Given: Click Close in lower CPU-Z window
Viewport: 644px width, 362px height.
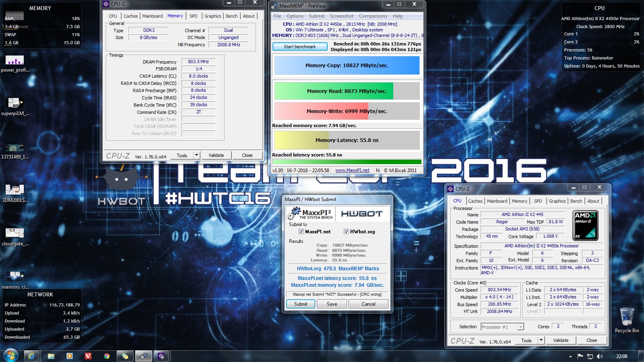Looking at the screenshot, I should pyautogui.click(x=592, y=340).
